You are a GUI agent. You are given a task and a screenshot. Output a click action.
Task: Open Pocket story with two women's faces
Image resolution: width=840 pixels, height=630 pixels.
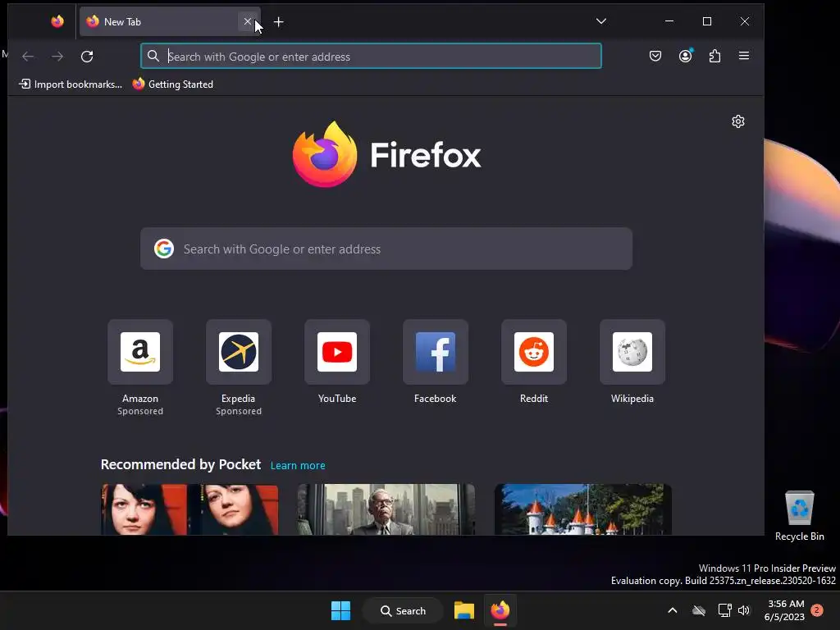pos(189,509)
